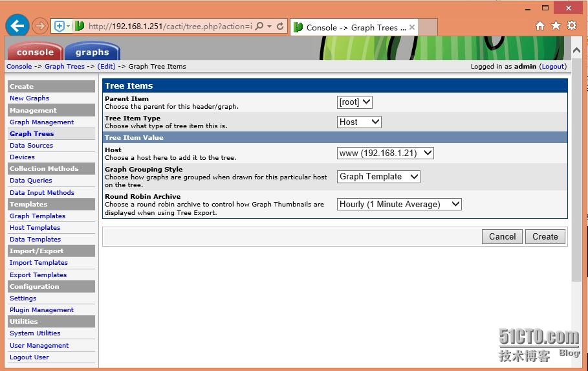Click the Templates sidebar section header

coord(51,204)
